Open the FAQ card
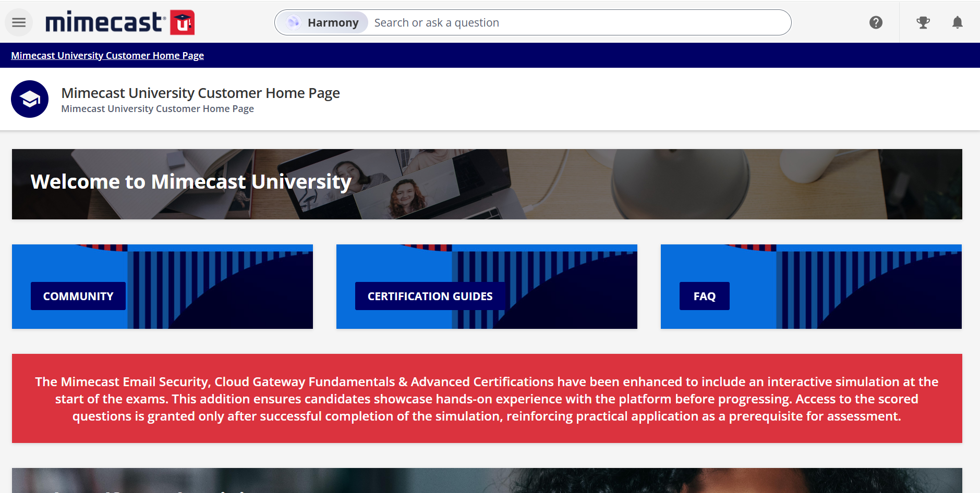980x493 pixels. coord(704,295)
